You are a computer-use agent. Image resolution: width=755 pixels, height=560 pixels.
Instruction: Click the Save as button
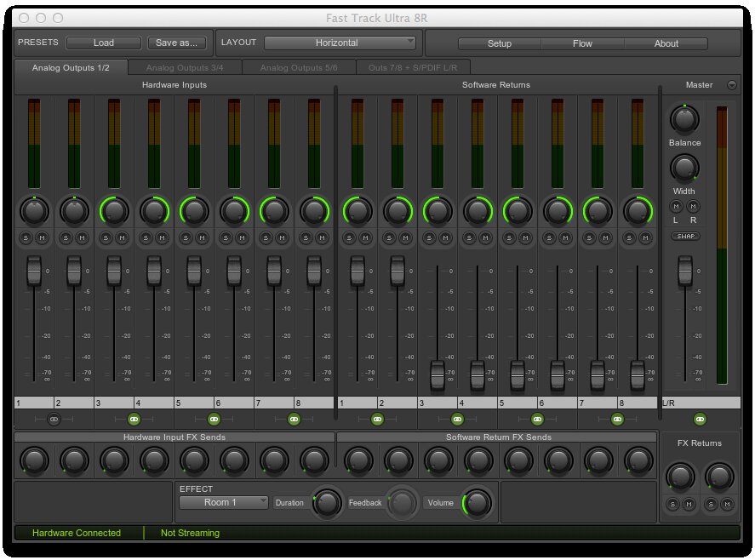(x=178, y=43)
